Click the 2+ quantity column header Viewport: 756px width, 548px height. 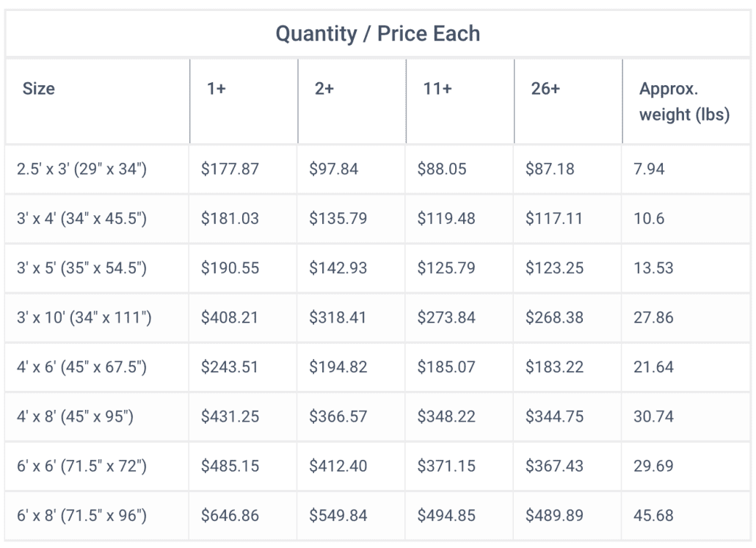coord(324,89)
